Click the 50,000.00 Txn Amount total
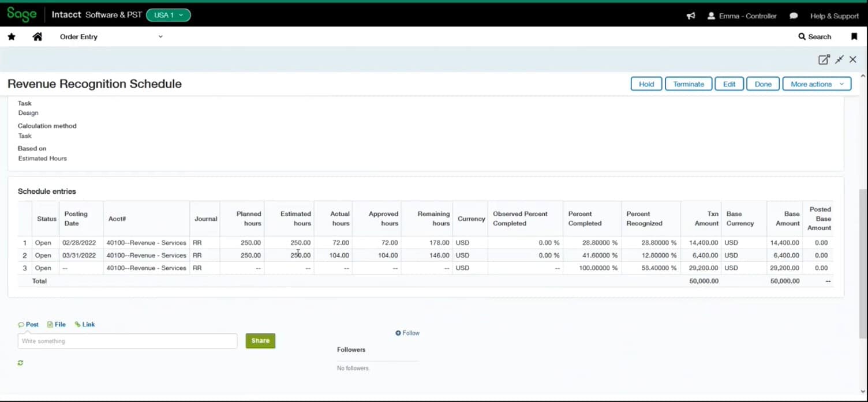 point(704,281)
